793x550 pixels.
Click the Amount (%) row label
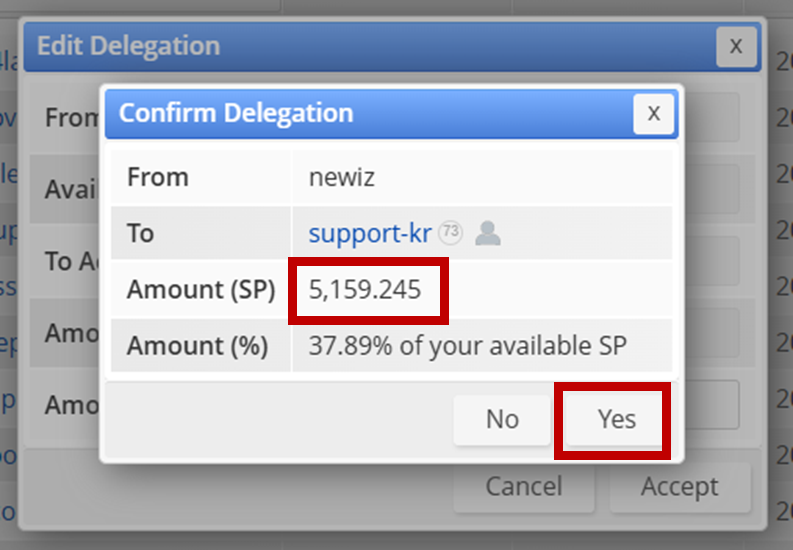[x=197, y=346]
